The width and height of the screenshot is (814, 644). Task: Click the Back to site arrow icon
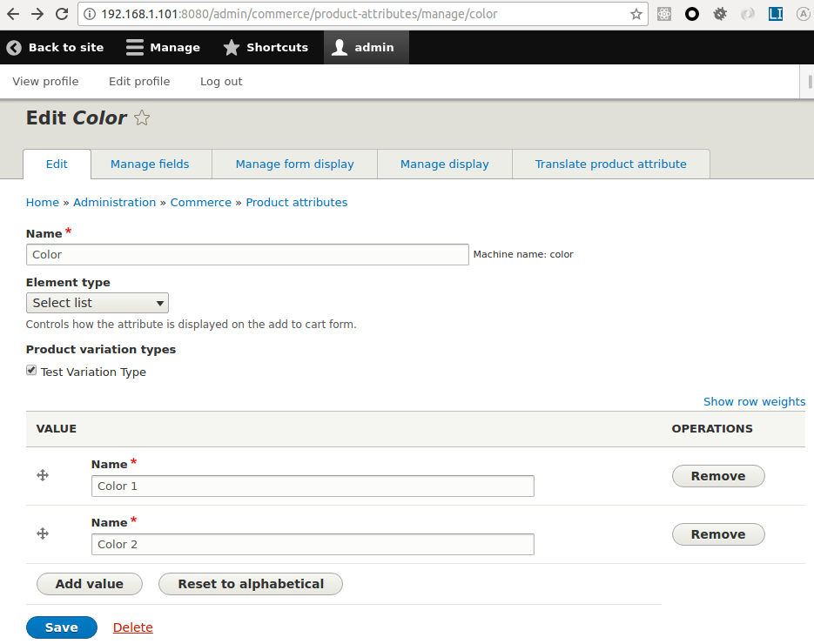click(13, 47)
